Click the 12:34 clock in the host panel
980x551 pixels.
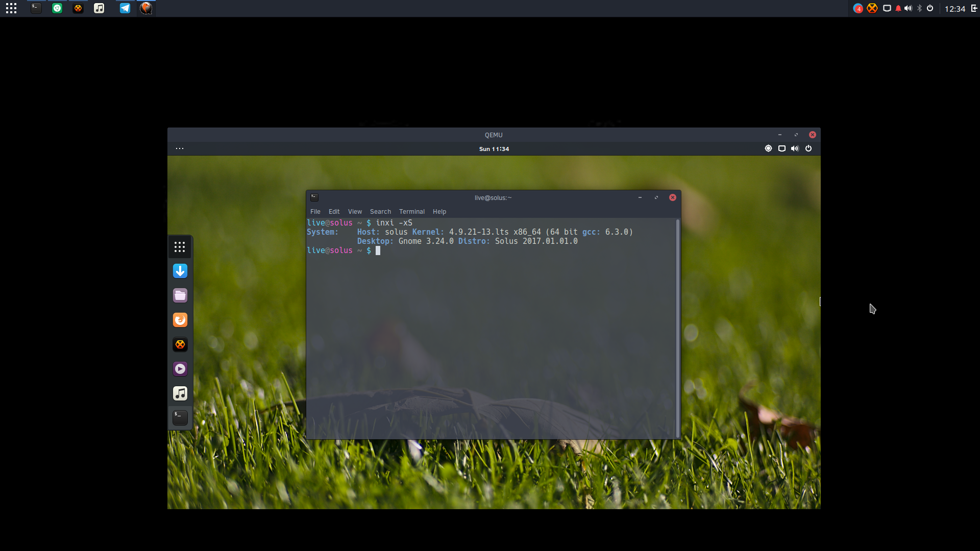(954, 9)
